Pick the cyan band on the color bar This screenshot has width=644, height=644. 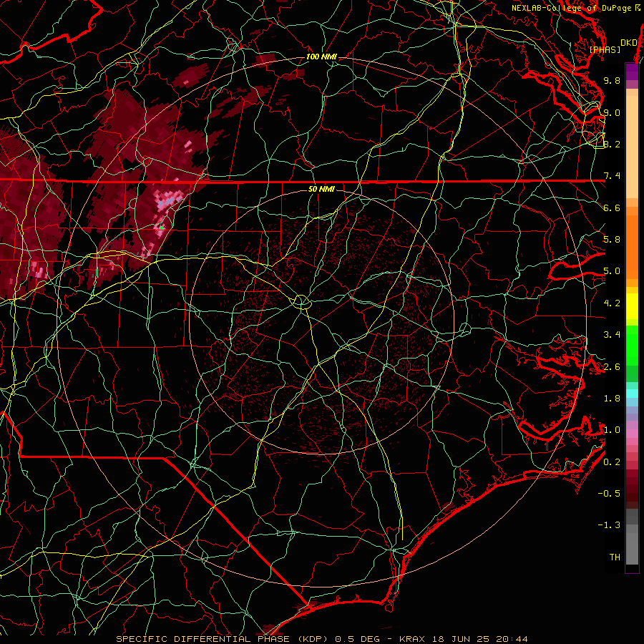[632, 393]
